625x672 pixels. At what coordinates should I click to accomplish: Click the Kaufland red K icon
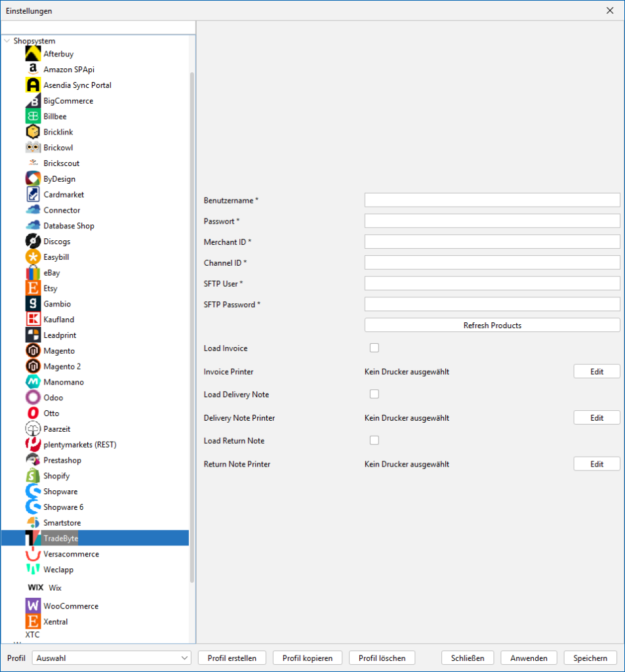click(x=33, y=320)
